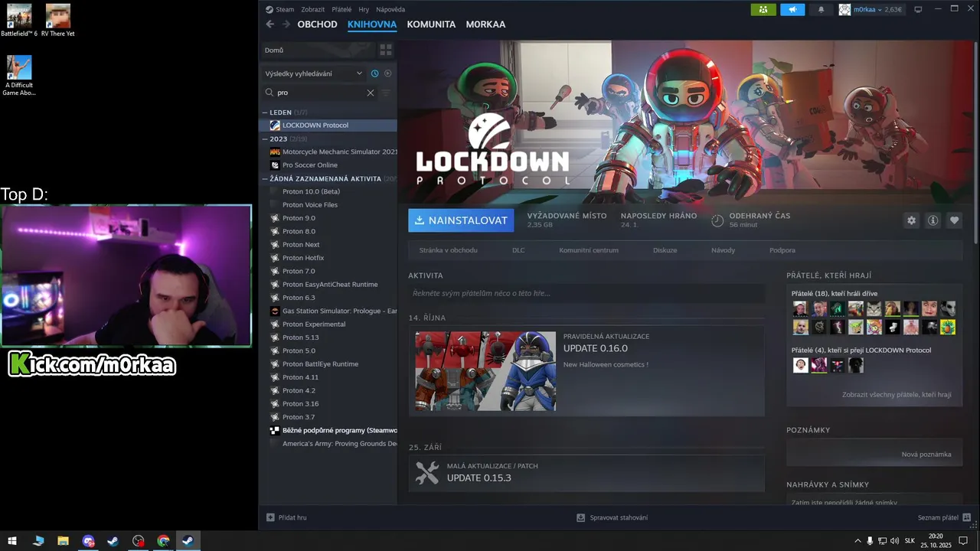Click the library search field
This screenshot has width=980, height=551.
point(319,93)
